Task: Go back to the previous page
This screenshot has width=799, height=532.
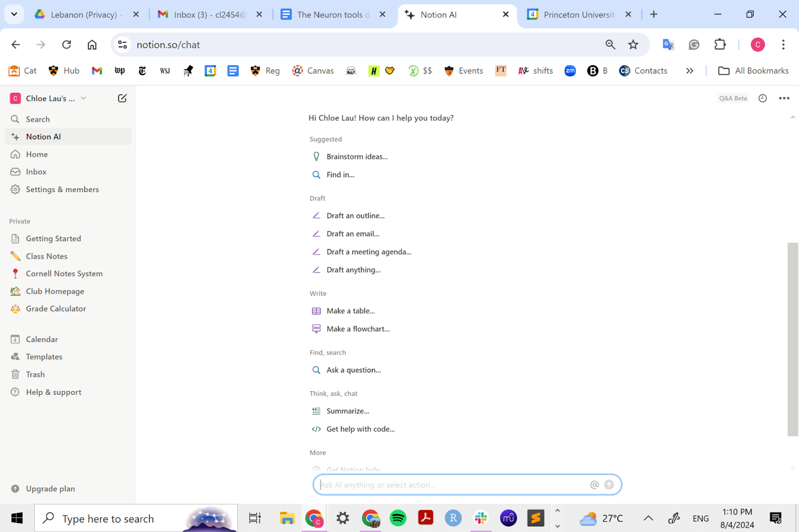Action: click(x=15, y=44)
